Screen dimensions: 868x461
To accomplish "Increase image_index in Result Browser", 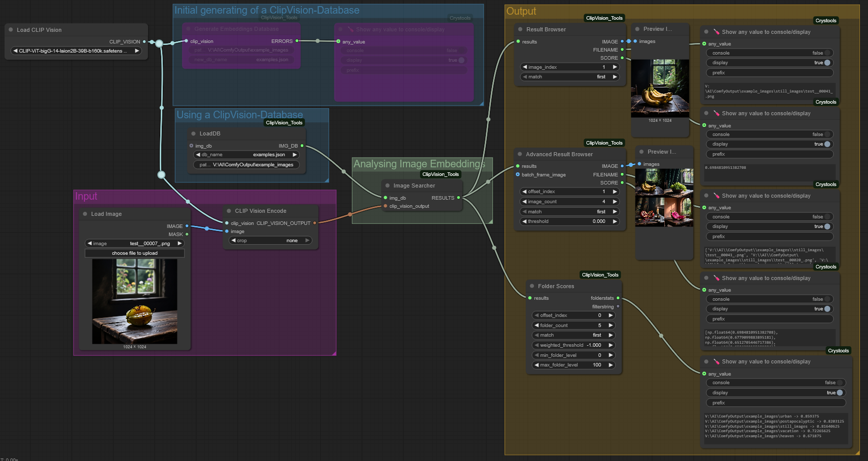I will (615, 67).
